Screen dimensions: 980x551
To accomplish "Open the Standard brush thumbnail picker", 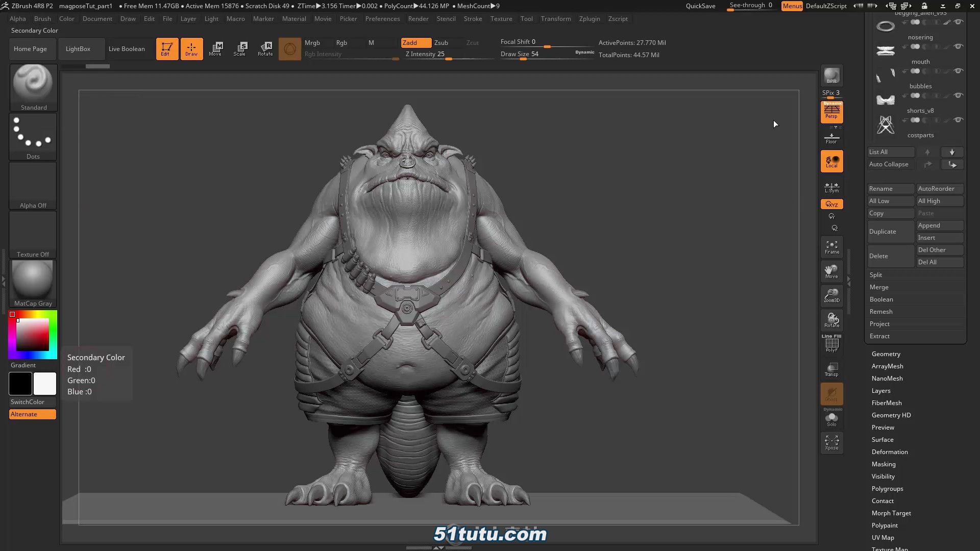I will 33,87.
